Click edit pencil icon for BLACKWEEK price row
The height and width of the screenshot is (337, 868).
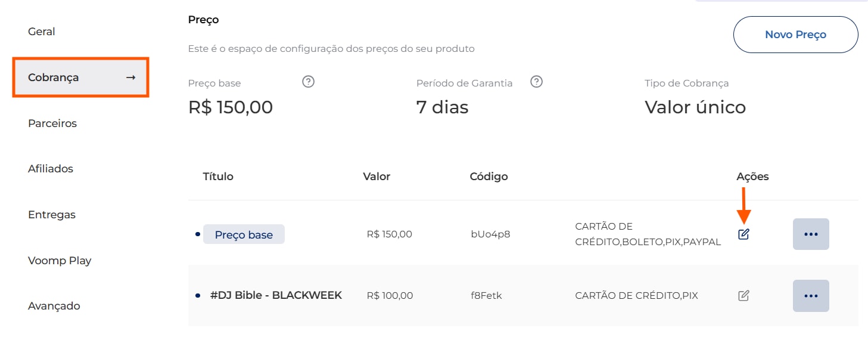[x=743, y=295]
